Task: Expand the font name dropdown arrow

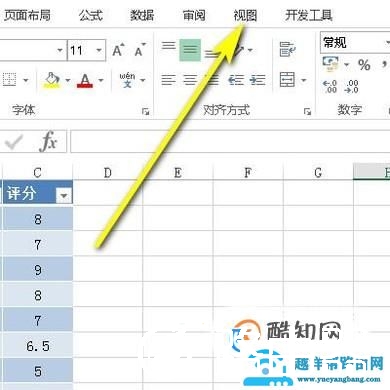Action: point(60,50)
